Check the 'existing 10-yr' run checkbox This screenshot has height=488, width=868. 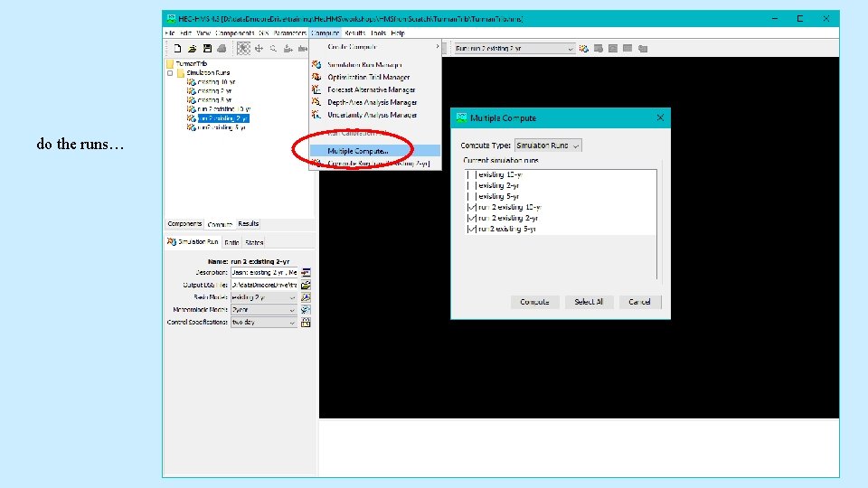coord(472,174)
